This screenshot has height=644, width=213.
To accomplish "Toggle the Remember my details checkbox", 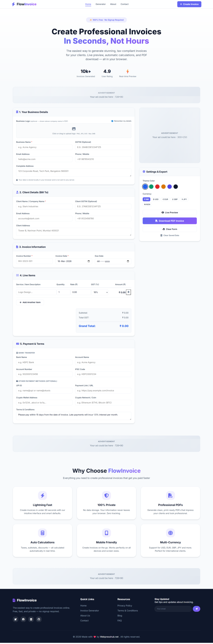I will click(x=112, y=121).
